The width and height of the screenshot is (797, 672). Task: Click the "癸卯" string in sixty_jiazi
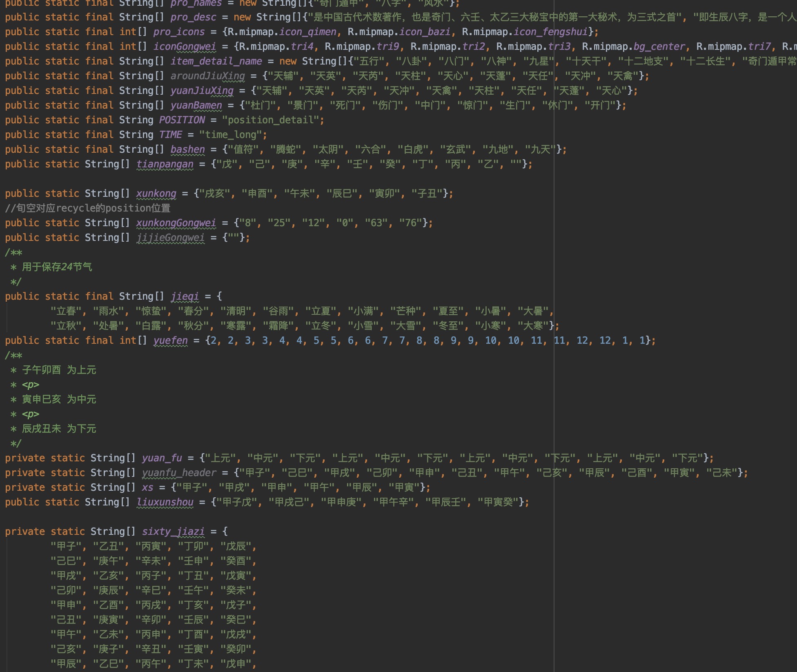[236, 649]
